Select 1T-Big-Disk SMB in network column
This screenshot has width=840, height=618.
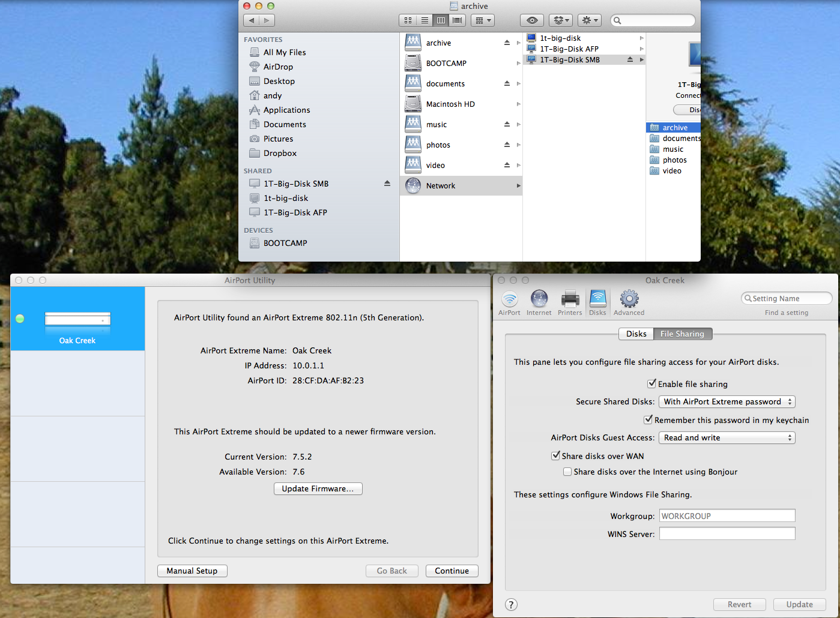pos(584,59)
